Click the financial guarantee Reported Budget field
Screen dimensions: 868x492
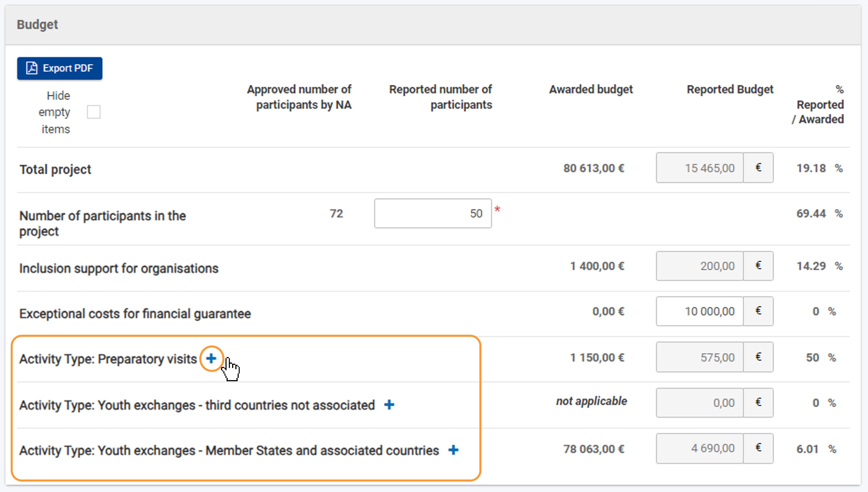[x=699, y=311]
